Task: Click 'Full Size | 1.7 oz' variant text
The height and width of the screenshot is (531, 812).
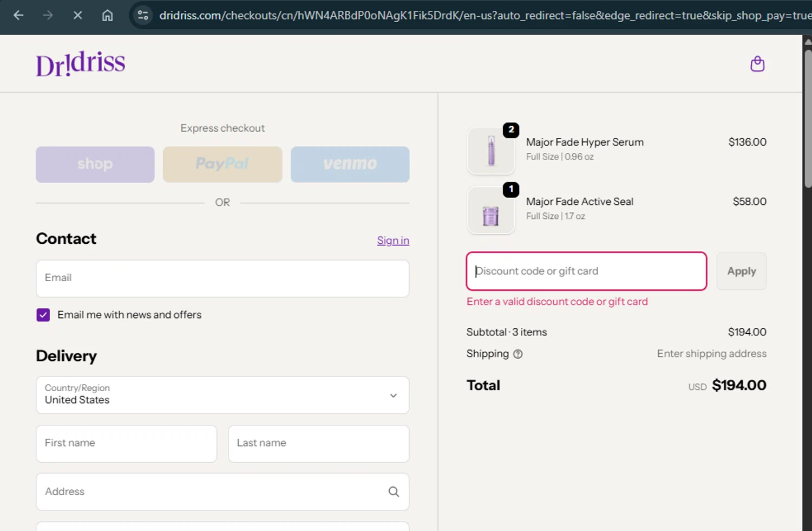Action: 555,216
